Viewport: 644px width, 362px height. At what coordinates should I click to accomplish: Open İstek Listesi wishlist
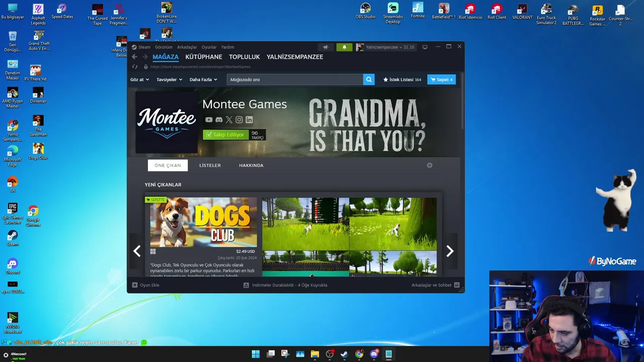(402, 79)
